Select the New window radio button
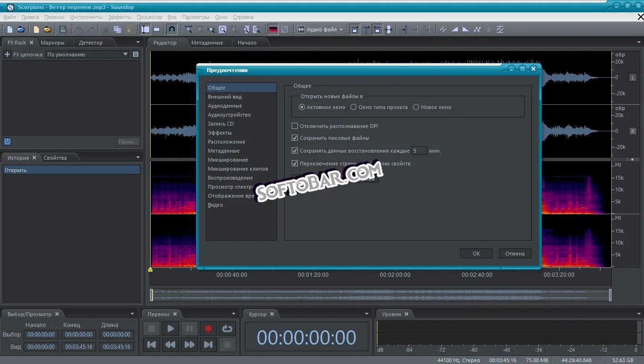Viewport: 644px width, 364px height. (416, 107)
